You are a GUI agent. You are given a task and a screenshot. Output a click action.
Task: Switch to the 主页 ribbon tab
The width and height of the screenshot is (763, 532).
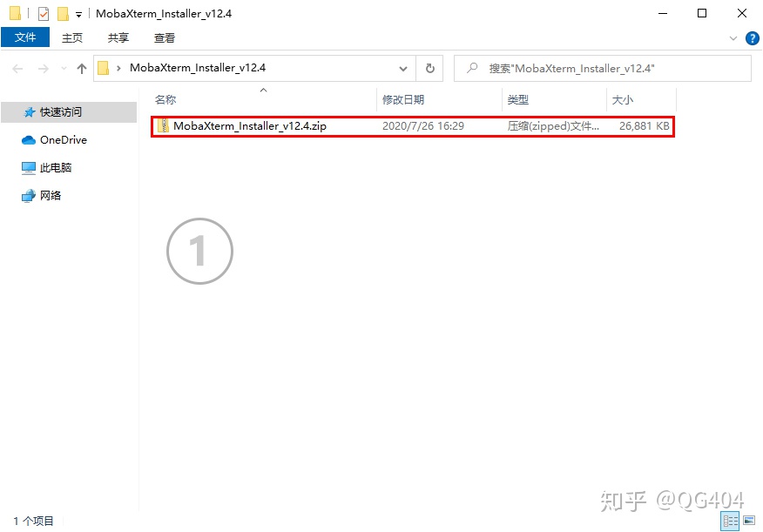tap(72, 38)
